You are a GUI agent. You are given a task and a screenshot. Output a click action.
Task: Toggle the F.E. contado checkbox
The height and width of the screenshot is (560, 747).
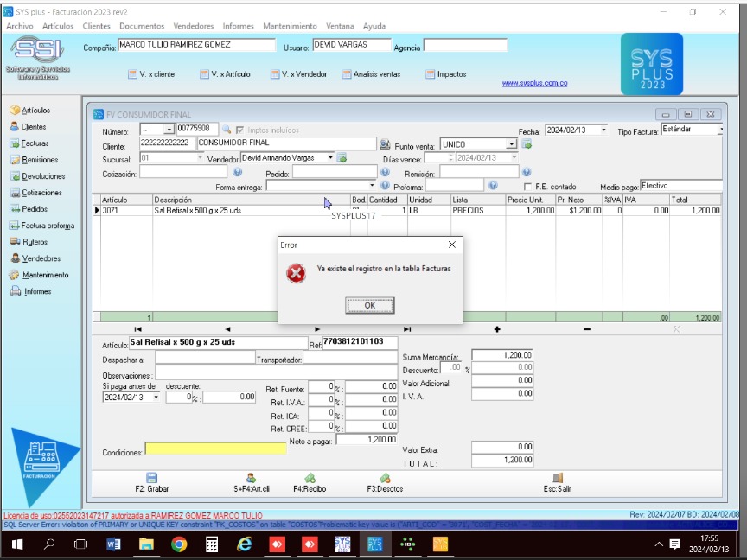point(527,187)
